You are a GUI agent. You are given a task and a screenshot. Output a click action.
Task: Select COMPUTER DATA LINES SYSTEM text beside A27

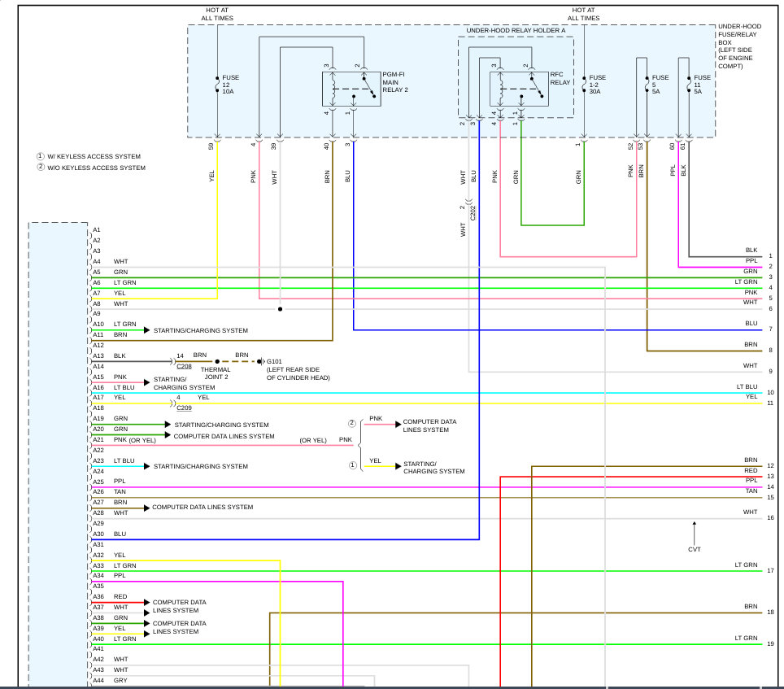point(203,507)
